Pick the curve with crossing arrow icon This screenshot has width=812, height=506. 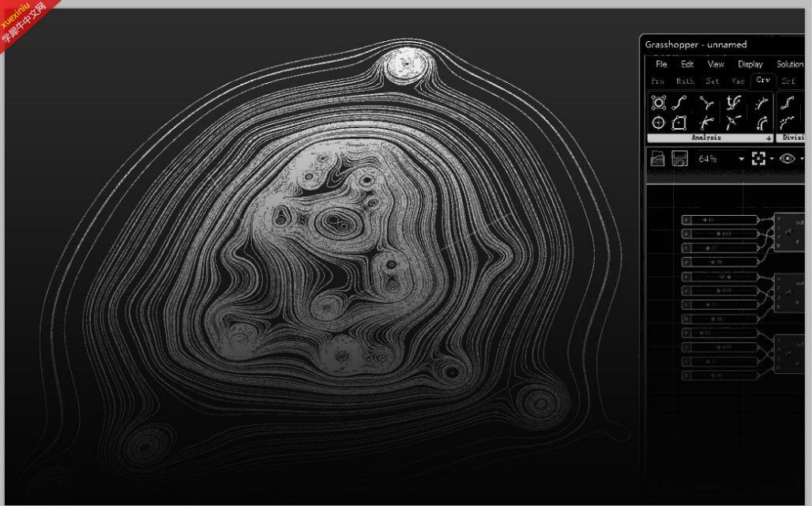click(706, 123)
